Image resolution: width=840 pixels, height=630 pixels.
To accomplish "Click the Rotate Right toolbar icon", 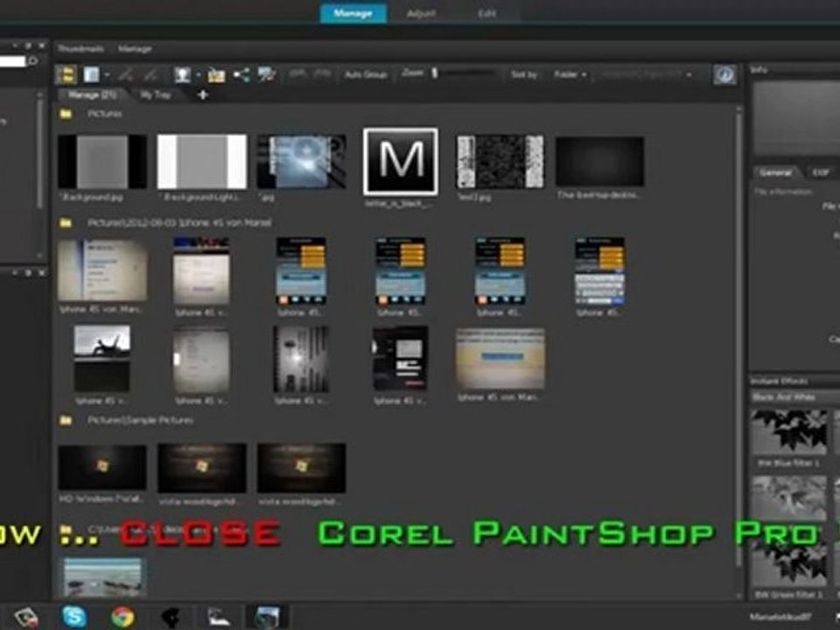I will 151,74.
